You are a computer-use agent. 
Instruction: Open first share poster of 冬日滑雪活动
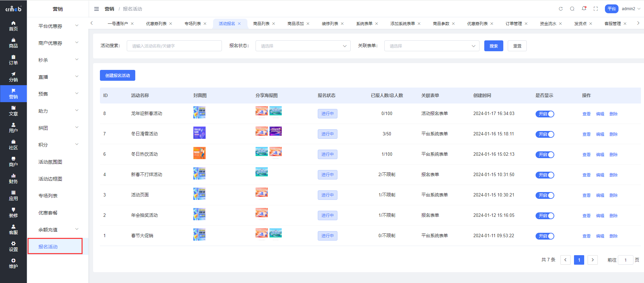pyautogui.click(x=262, y=131)
